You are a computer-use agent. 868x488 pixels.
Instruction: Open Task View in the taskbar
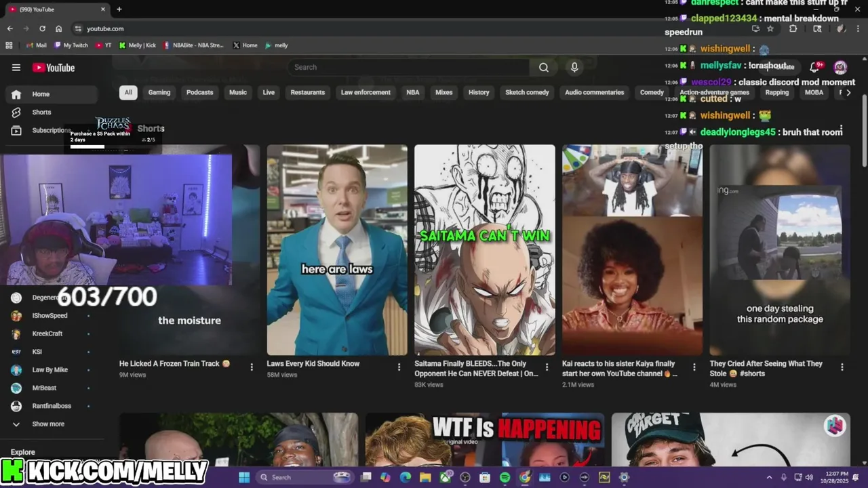[366, 477]
